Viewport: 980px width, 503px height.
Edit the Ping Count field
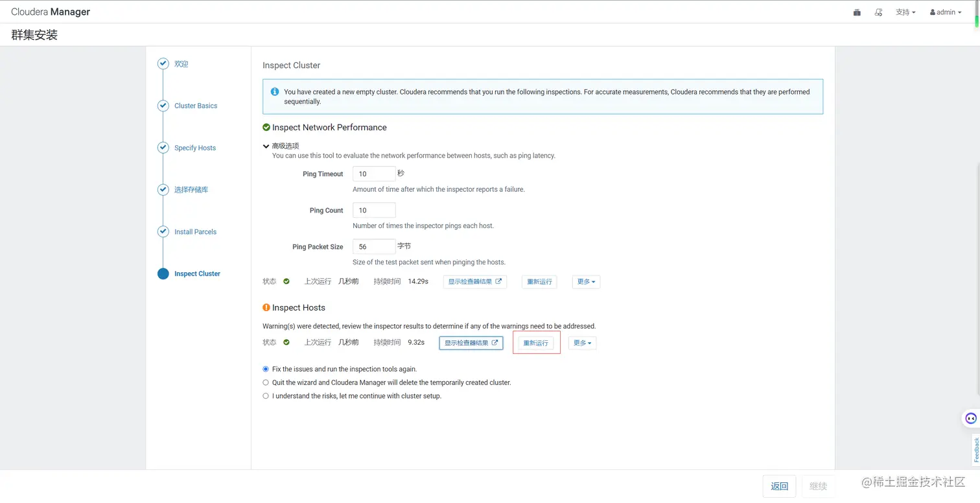point(374,210)
